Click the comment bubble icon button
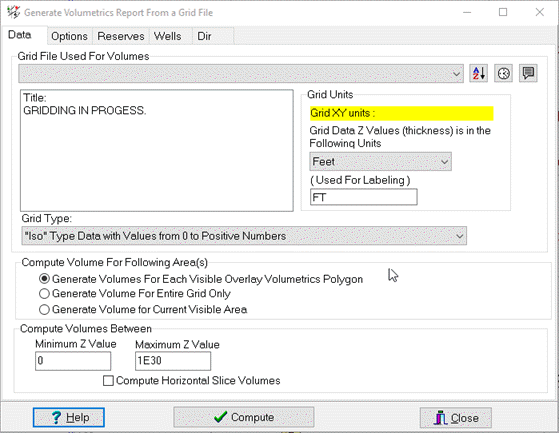 [528, 74]
